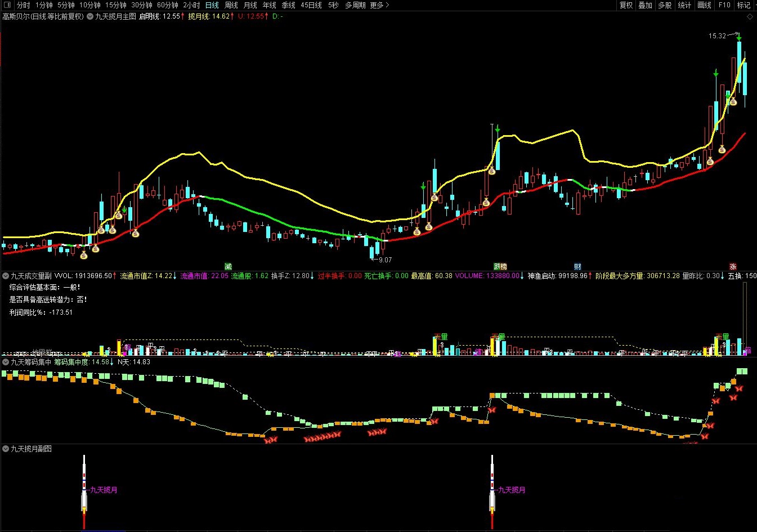Click the 神鱼启动: 99198.96 value
This screenshot has height=532, width=757.
[557, 276]
